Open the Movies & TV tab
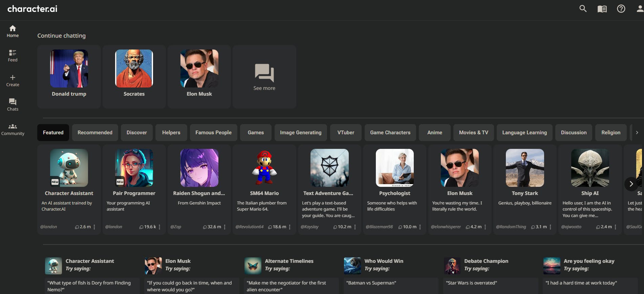 (474, 133)
